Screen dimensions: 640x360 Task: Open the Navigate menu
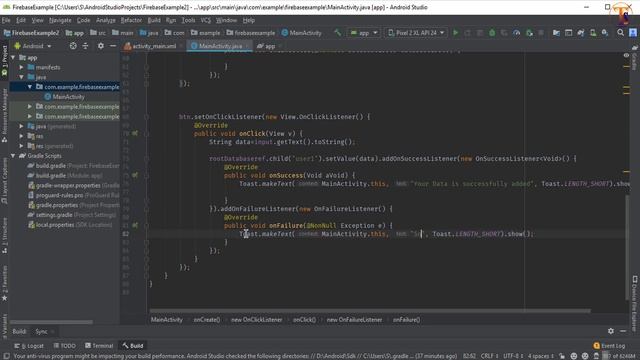click(60, 20)
